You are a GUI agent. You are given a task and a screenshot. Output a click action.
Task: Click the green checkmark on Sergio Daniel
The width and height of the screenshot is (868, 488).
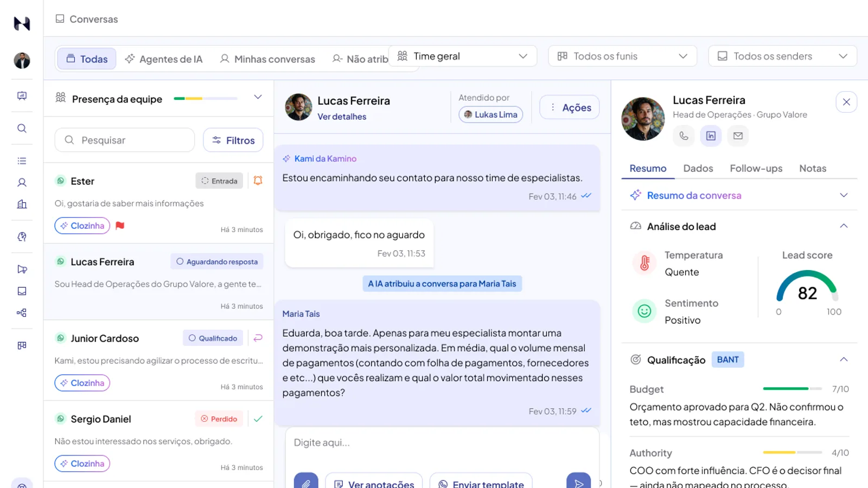coord(258,419)
